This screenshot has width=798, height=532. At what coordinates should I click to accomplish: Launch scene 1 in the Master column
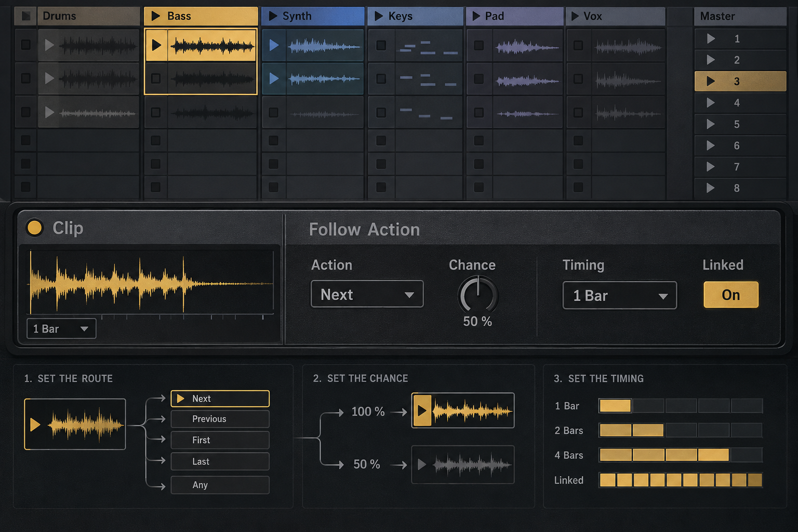711,39
